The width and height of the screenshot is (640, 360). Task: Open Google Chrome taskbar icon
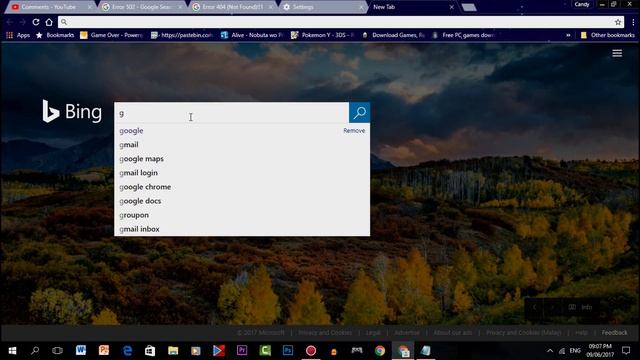click(380, 350)
